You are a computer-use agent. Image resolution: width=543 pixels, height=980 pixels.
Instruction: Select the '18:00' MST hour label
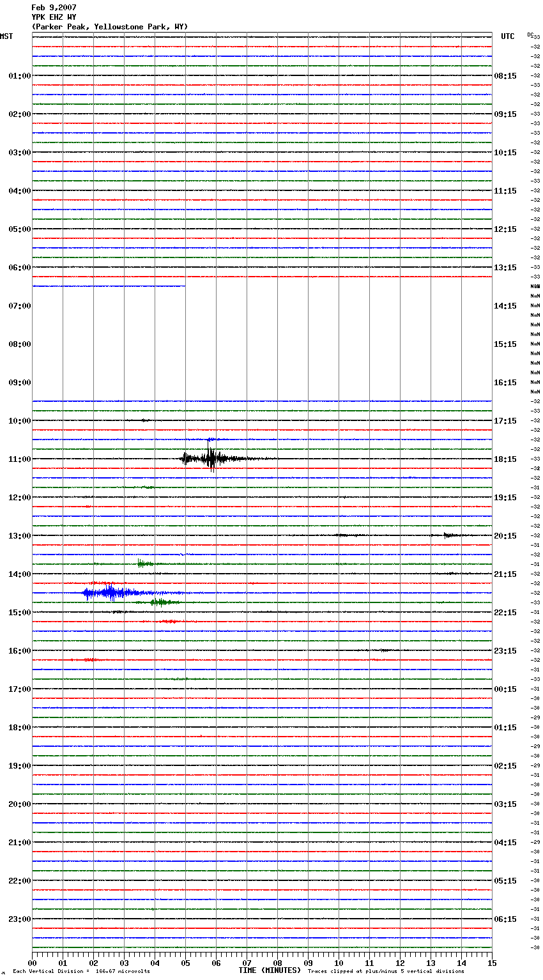[x=20, y=728]
